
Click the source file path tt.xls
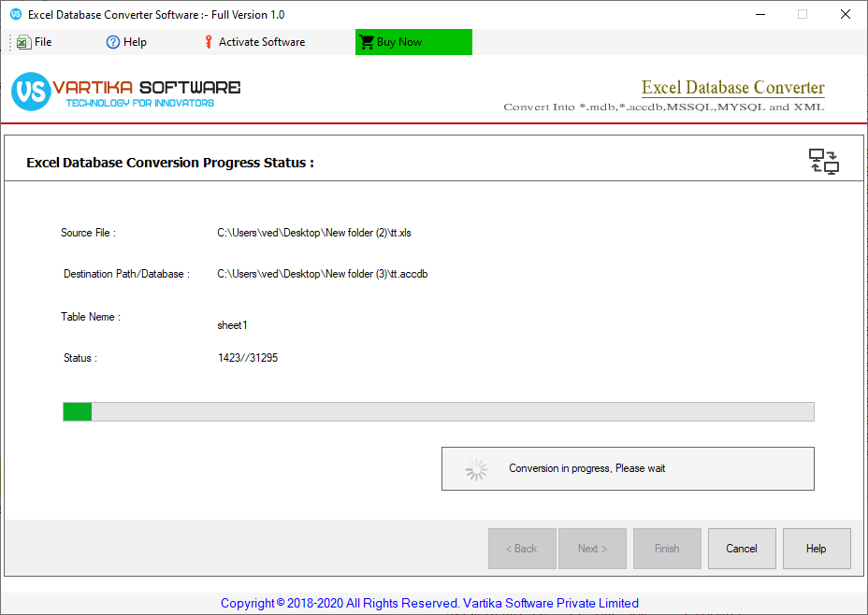point(314,233)
